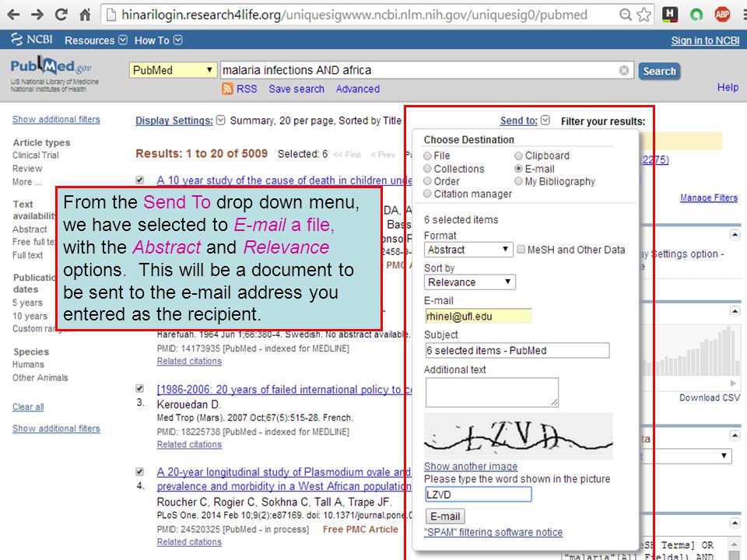The height and width of the screenshot is (560, 747).
Task: Filter publication dates to 10 years
Action: pos(30,317)
